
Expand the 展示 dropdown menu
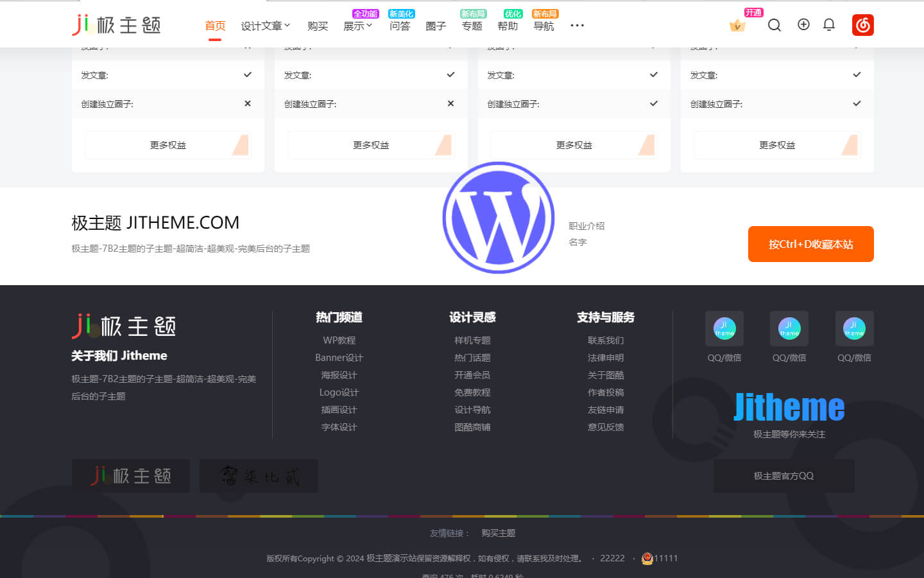tap(357, 26)
